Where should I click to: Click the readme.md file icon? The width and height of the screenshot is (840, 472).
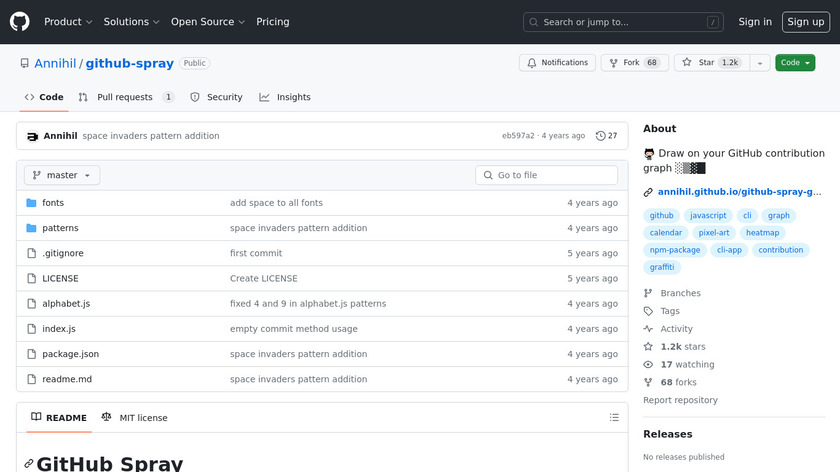coord(32,379)
